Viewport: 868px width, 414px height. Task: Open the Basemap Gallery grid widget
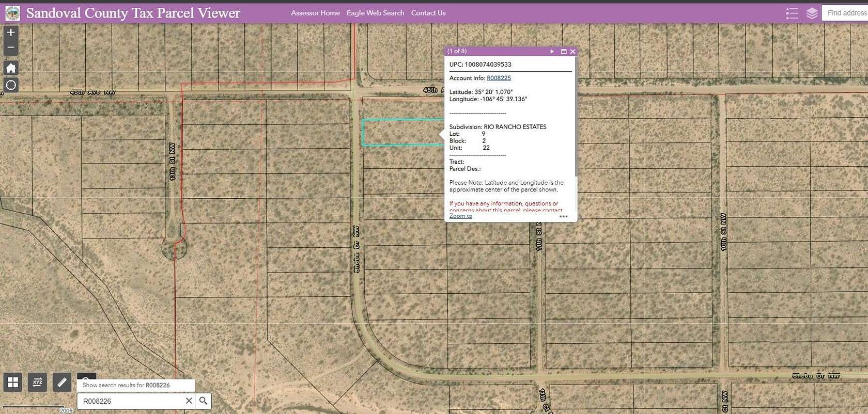click(13, 382)
